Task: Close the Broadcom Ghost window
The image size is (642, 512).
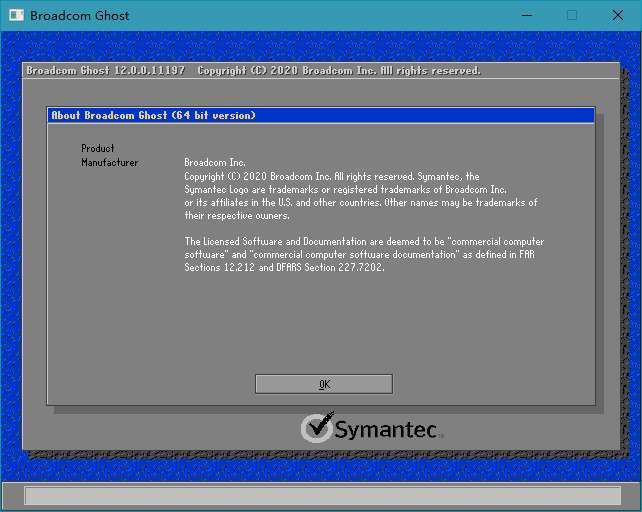Action: point(617,16)
